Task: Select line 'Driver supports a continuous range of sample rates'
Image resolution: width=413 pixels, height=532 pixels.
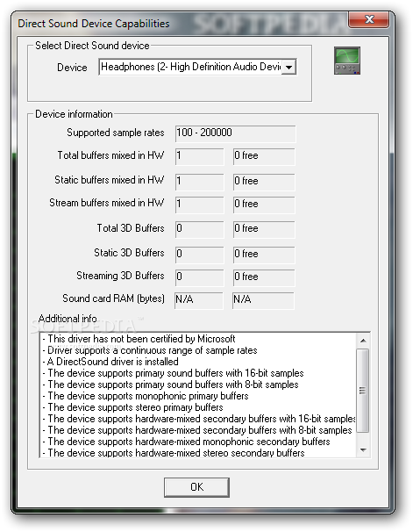Action: 150,350
